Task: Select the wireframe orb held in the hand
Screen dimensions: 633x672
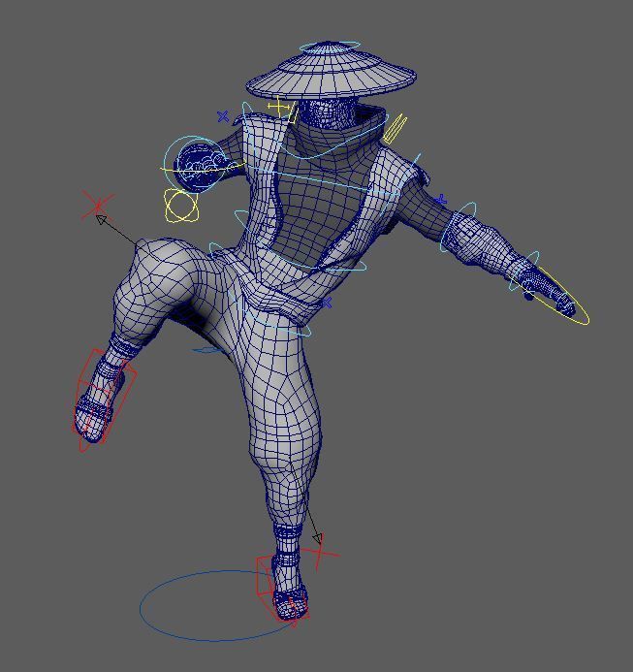Action: point(199,167)
